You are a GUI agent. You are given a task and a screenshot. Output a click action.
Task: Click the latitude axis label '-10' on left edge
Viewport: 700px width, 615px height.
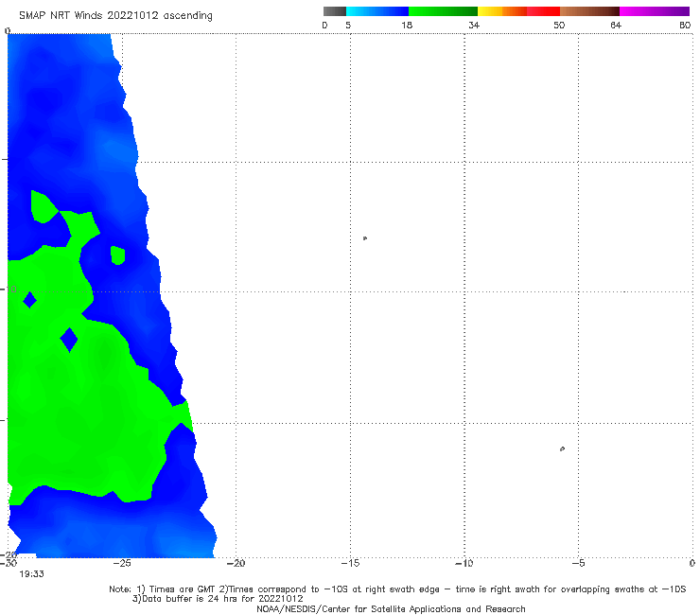(x=8, y=289)
